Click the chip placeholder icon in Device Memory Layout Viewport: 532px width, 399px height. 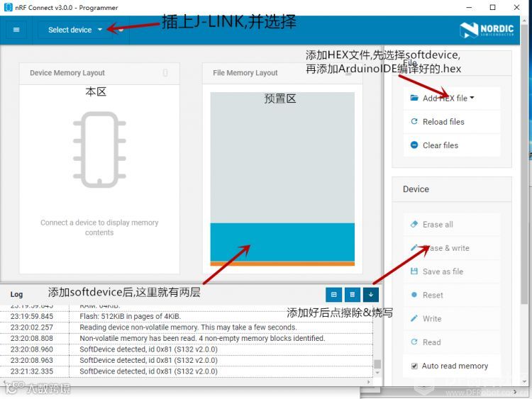(99, 150)
